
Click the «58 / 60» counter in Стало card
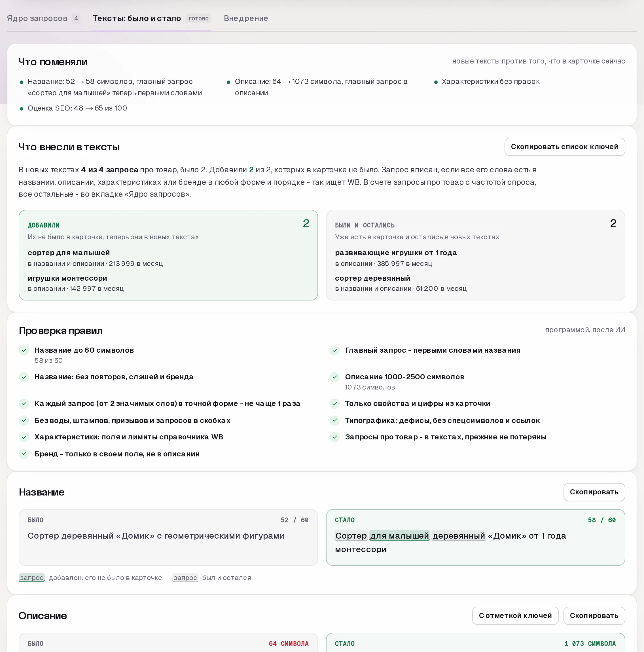coord(602,520)
